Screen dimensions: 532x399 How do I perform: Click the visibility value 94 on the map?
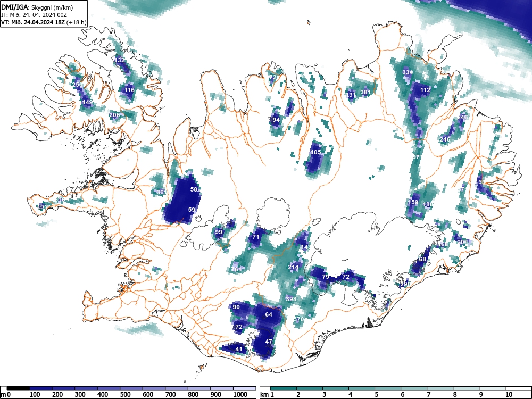point(276,120)
